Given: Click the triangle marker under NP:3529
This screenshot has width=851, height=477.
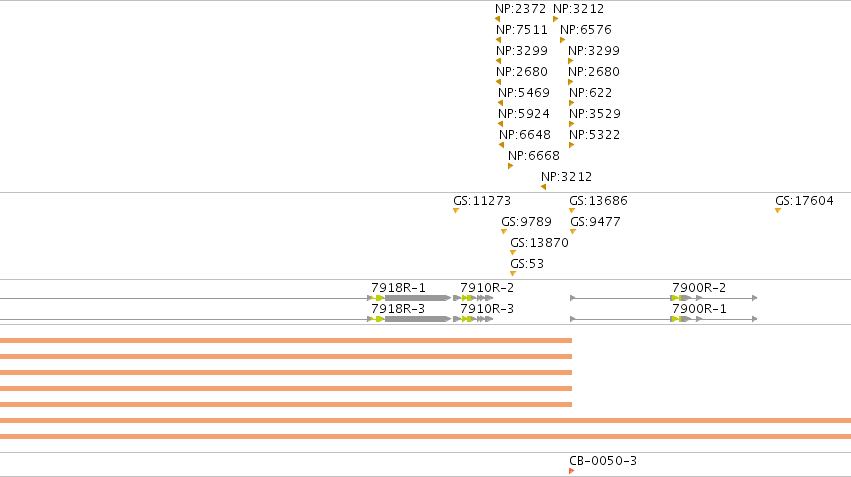Looking at the screenshot, I should tap(571, 124).
